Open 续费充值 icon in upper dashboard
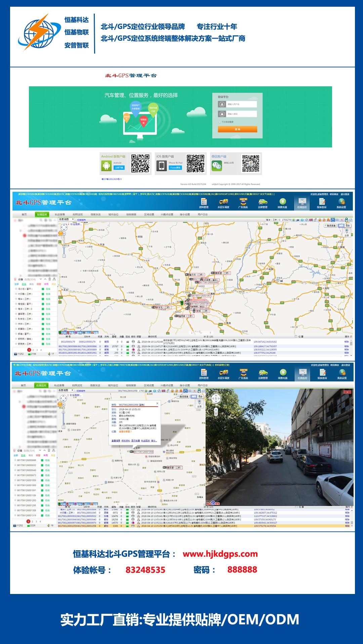The width and height of the screenshot is (363, 644). pyautogui.click(x=282, y=202)
